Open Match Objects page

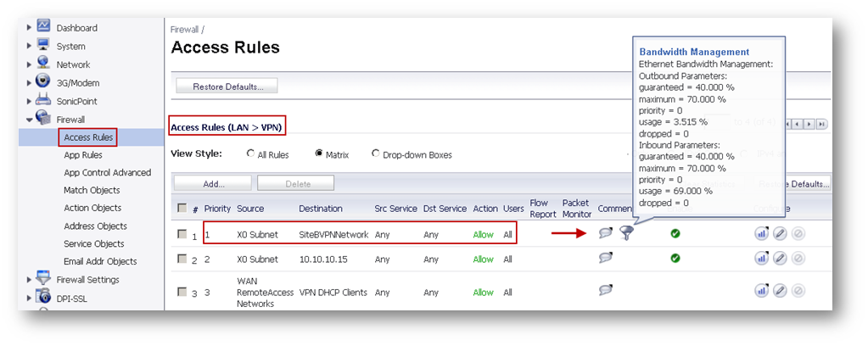coord(92,190)
